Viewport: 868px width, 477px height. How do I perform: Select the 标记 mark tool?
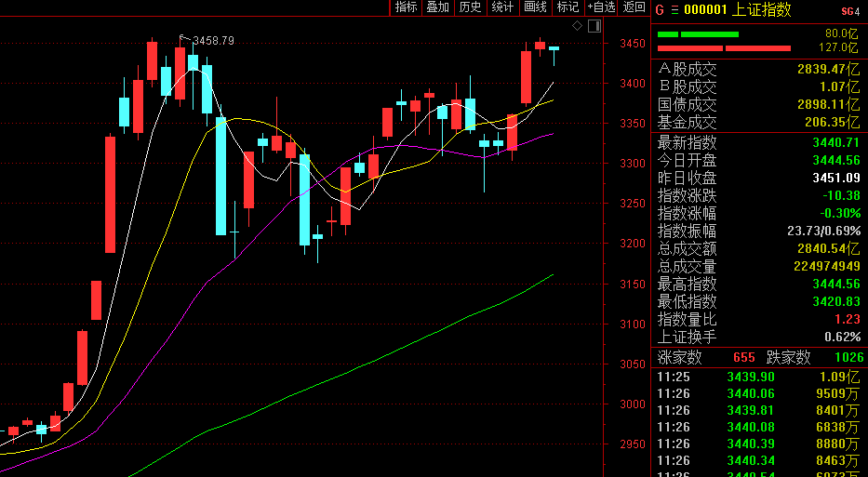coord(568,7)
